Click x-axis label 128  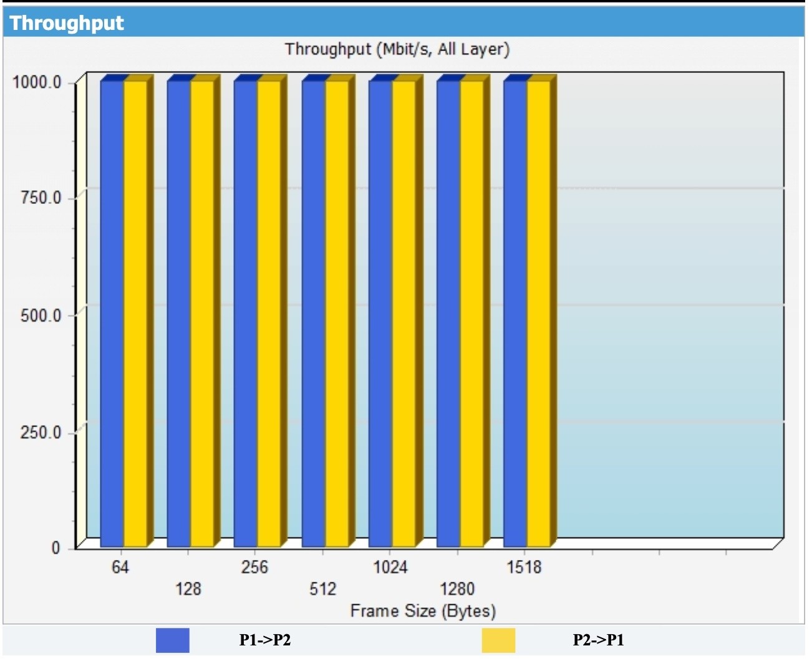pos(188,589)
